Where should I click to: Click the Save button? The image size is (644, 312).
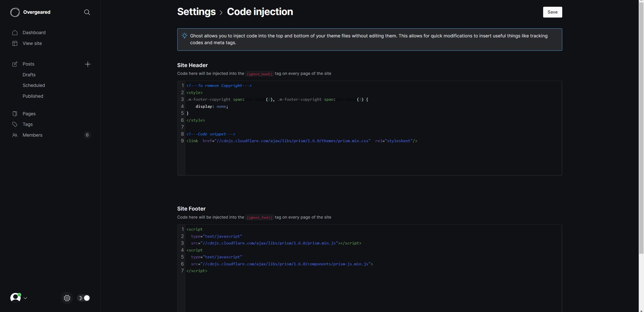click(x=552, y=12)
